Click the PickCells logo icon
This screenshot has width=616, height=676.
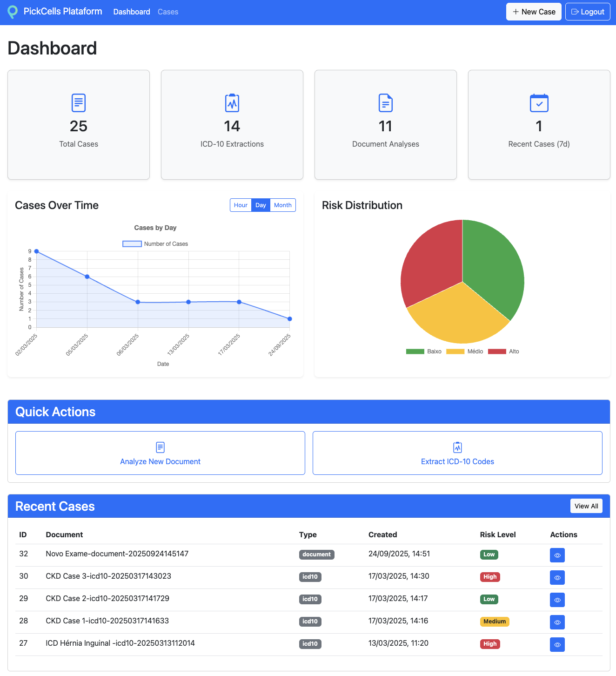point(13,12)
